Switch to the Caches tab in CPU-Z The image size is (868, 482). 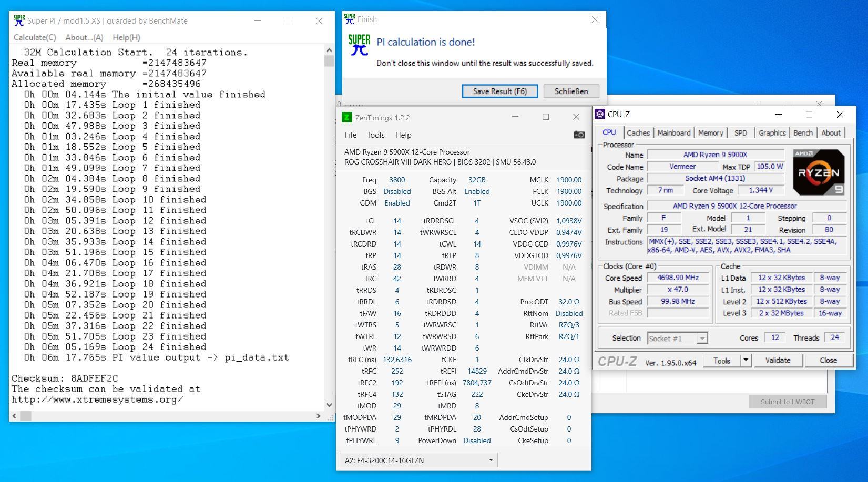(638, 133)
